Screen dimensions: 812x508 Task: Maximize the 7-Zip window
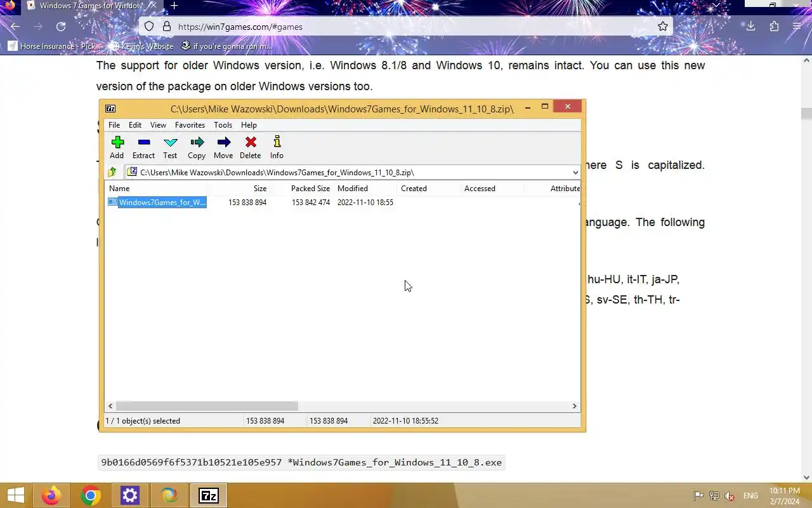[544, 107]
